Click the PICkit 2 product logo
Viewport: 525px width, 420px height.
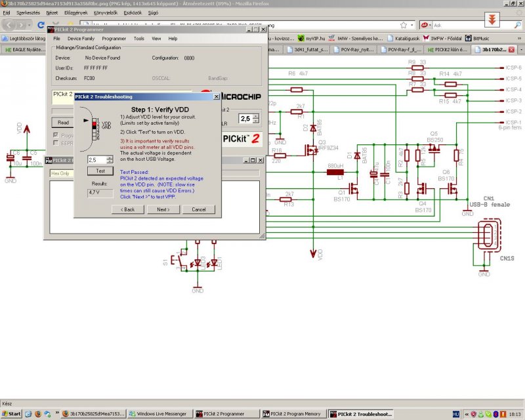coord(241,138)
